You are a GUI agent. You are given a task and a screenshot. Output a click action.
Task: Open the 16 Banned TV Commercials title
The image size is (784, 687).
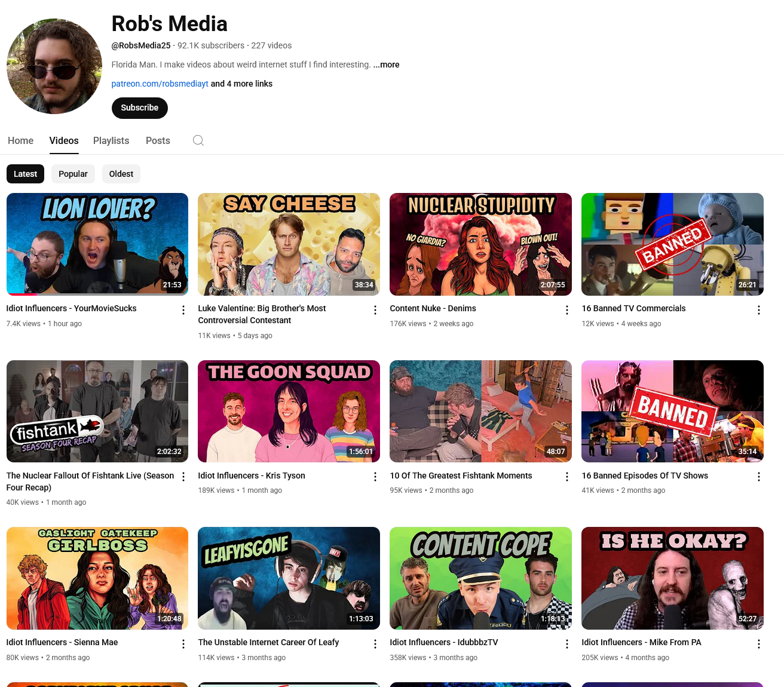tap(633, 308)
